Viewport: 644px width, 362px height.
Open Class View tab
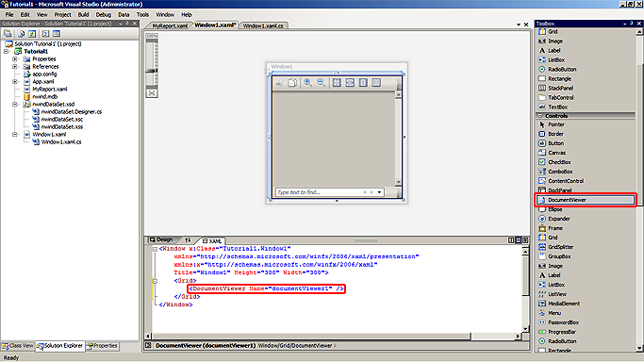point(18,346)
